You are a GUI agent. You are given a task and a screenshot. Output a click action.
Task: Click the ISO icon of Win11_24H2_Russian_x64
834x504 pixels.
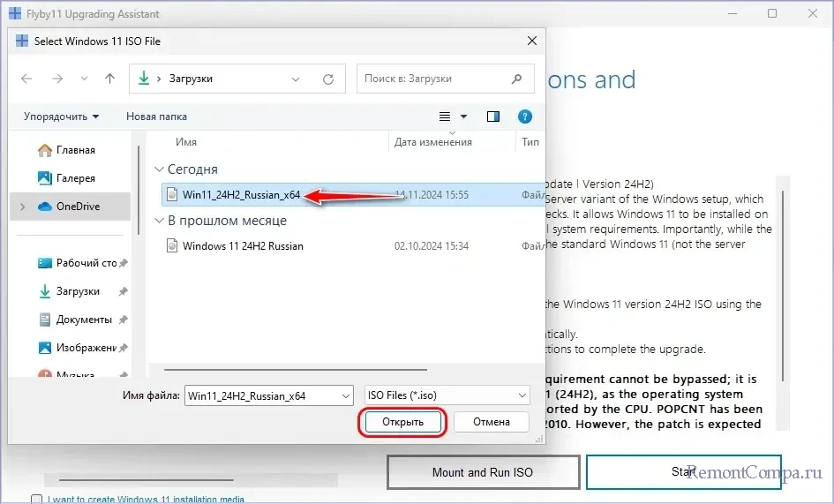(172, 194)
